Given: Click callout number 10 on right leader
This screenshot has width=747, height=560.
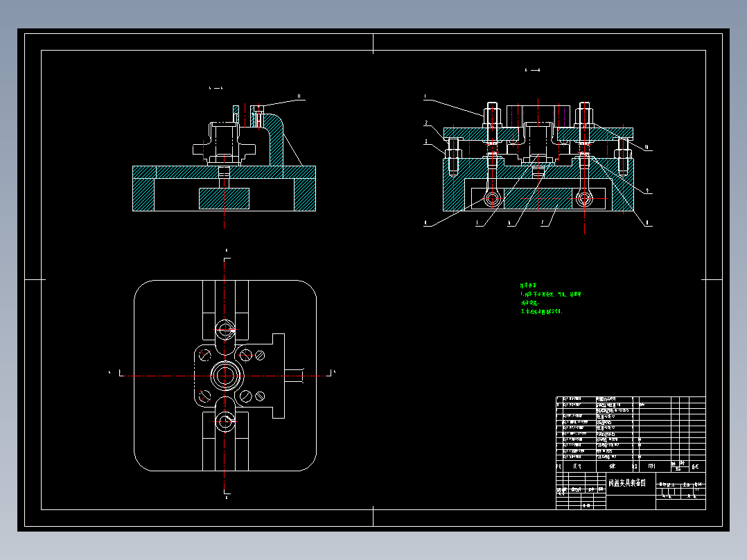Looking at the screenshot, I should click(x=647, y=147).
